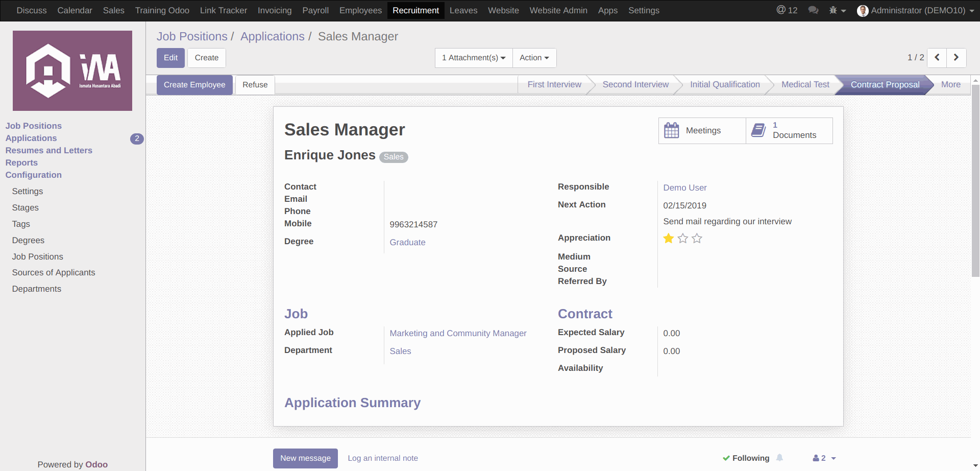Image resolution: width=980 pixels, height=471 pixels.
Task: Click the notification bell near Following
Action: click(779, 458)
